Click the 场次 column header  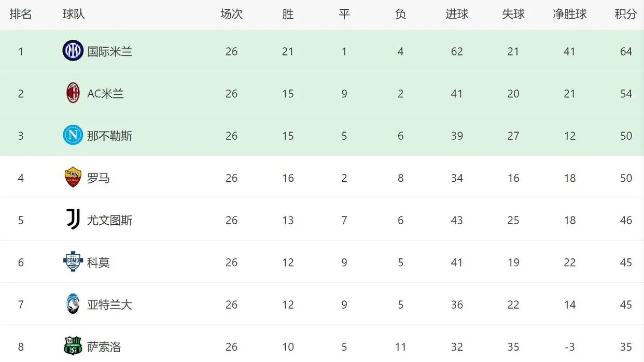(231, 15)
